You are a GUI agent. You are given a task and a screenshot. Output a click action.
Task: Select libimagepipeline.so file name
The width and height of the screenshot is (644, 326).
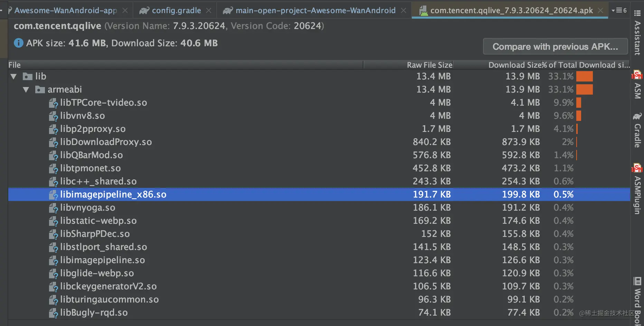click(103, 260)
